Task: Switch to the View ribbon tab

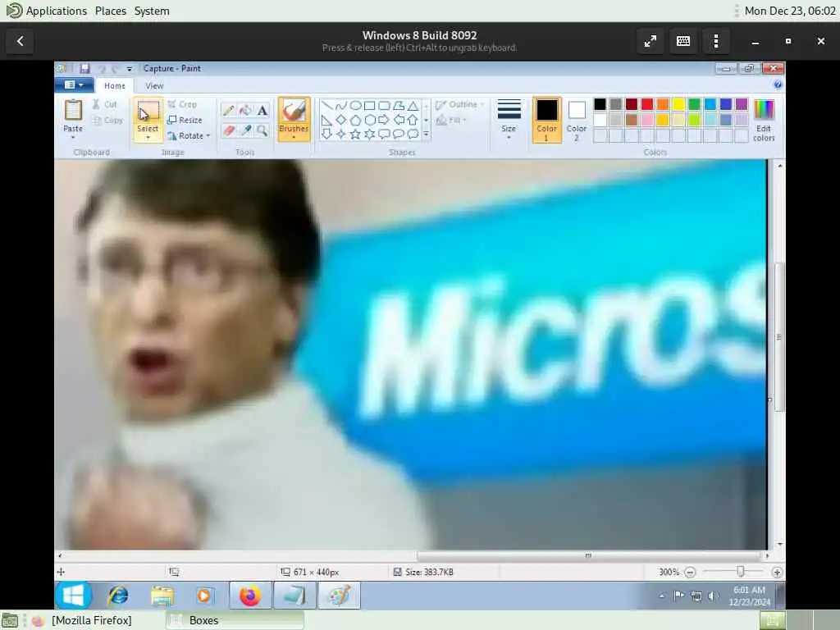Action: point(154,85)
